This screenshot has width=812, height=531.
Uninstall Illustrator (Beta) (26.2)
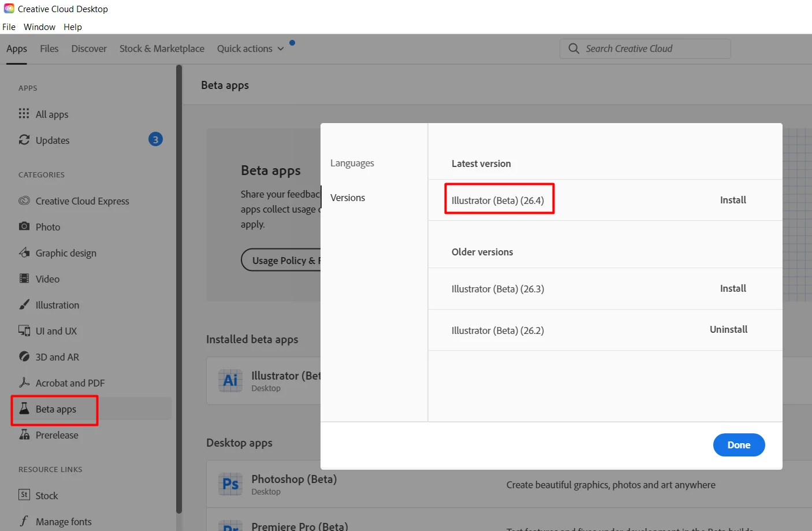728,329
